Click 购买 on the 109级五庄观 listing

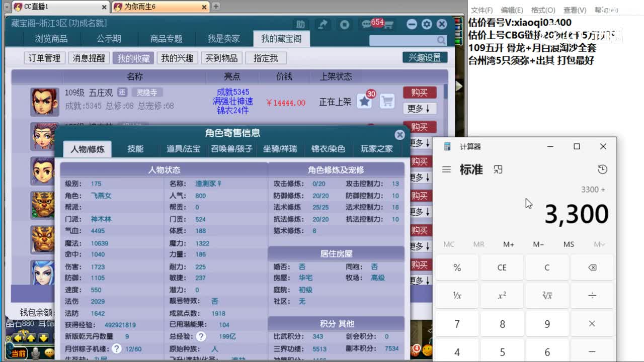420,93
